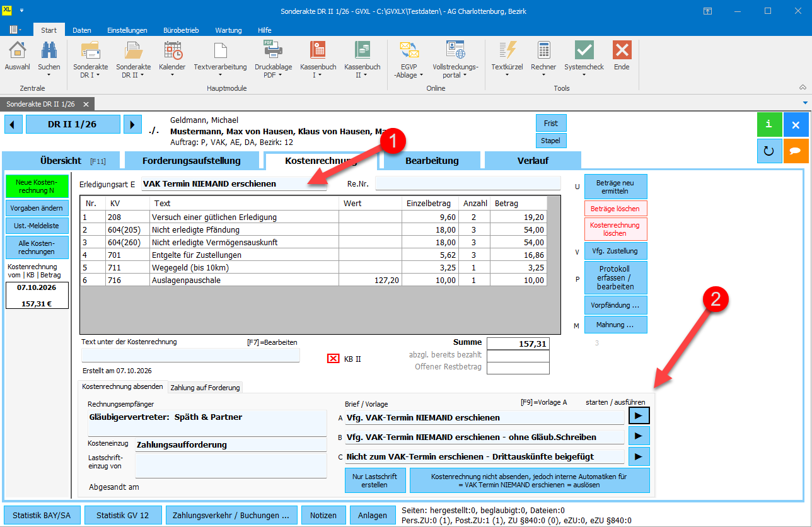Close the Sonderakte DR II 1/26 document tab
Viewport: 812px width, 527px height.
(x=86, y=104)
